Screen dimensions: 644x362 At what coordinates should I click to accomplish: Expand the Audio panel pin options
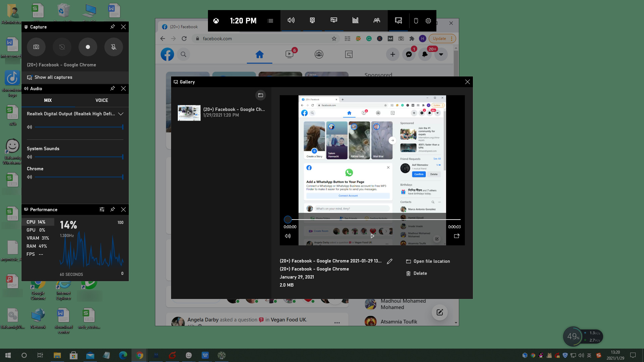pyautogui.click(x=113, y=88)
